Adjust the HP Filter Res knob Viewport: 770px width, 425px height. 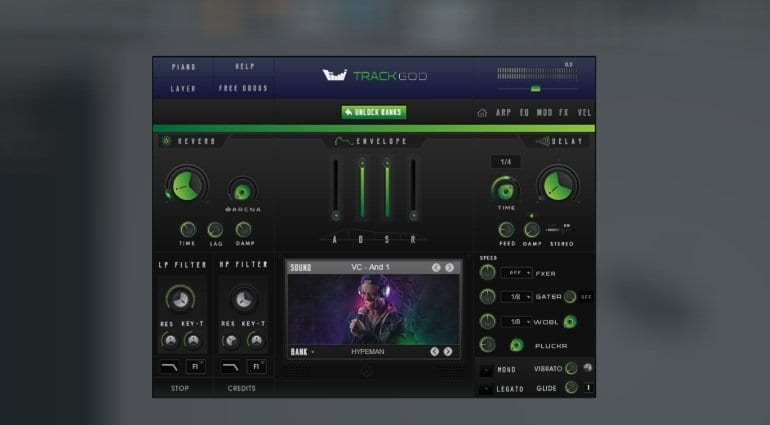click(x=231, y=340)
